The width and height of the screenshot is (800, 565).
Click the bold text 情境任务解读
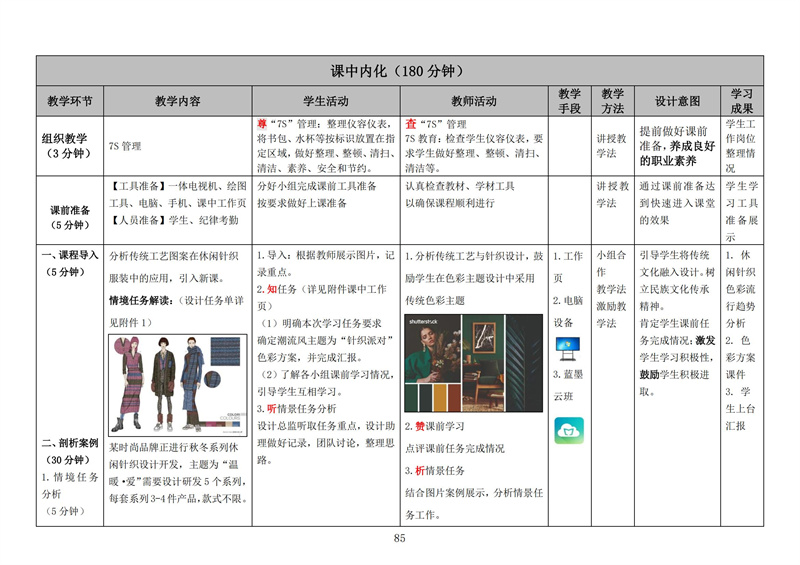tap(141, 301)
